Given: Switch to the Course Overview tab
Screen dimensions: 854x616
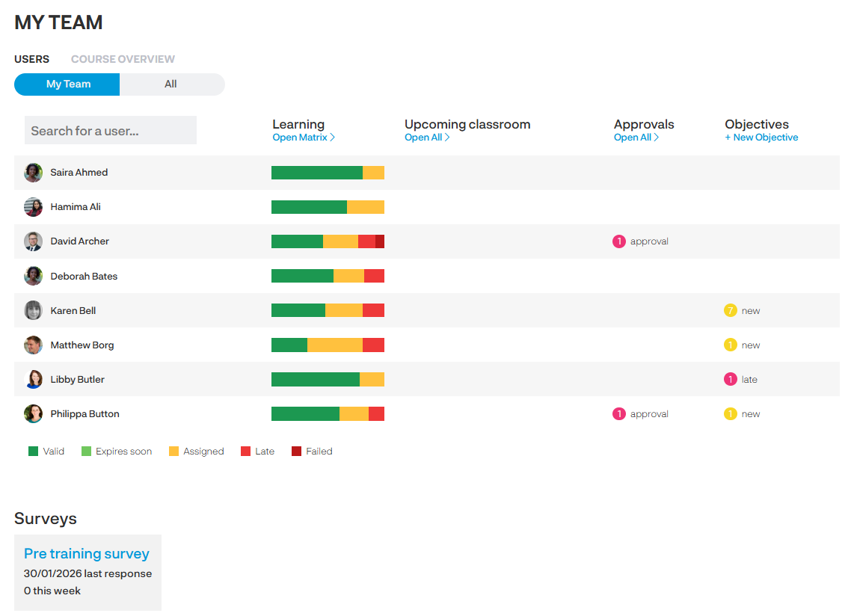Looking at the screenshot, I should pos(123,59).
